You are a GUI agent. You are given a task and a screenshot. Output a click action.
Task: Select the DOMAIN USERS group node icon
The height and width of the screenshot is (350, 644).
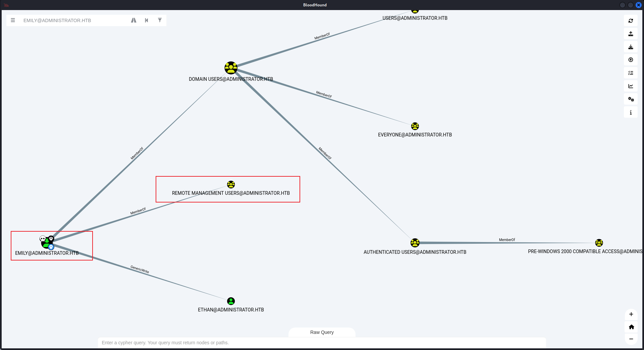coord(231,68)
